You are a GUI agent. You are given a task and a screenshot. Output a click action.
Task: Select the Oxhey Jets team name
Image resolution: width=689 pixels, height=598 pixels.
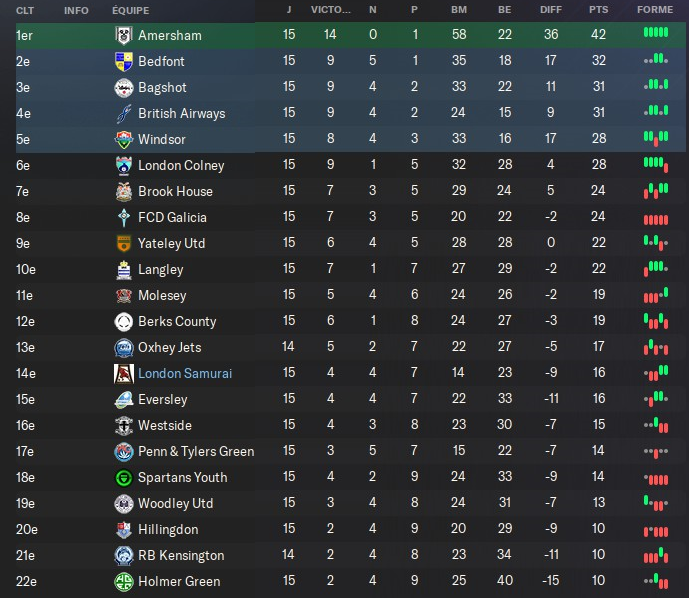tap(169, 347)
